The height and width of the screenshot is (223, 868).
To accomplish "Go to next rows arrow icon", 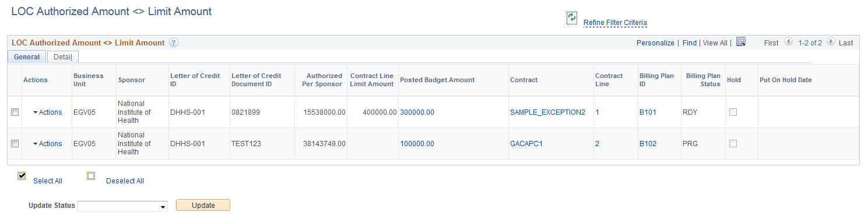I will 831,42.
